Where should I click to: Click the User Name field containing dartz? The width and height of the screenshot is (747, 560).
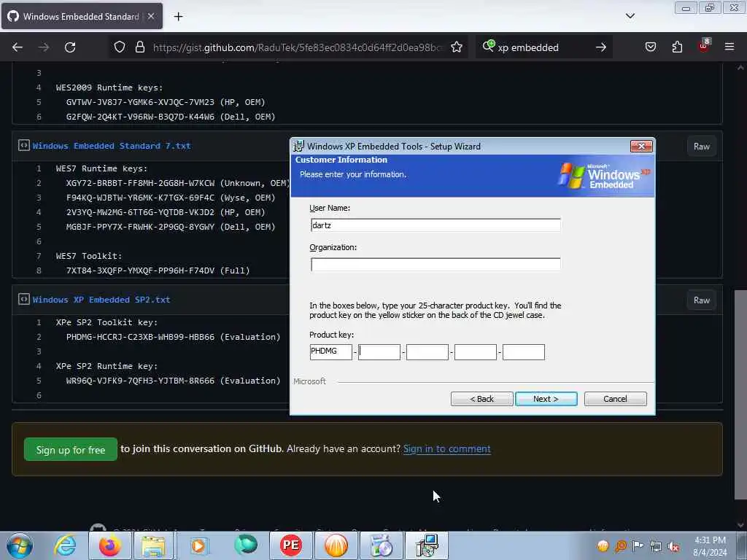click(x=436, y=225)
